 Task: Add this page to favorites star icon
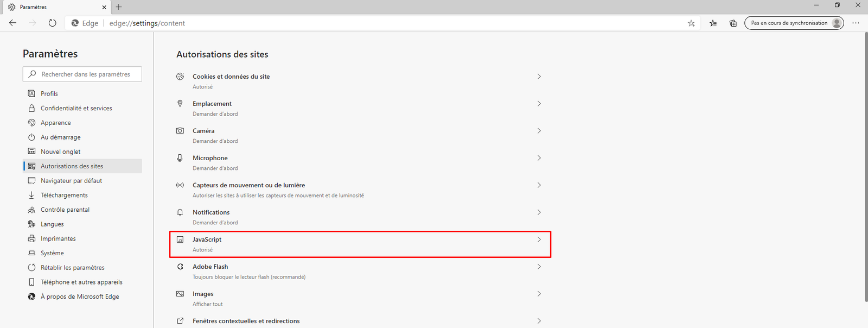(691, 23)
